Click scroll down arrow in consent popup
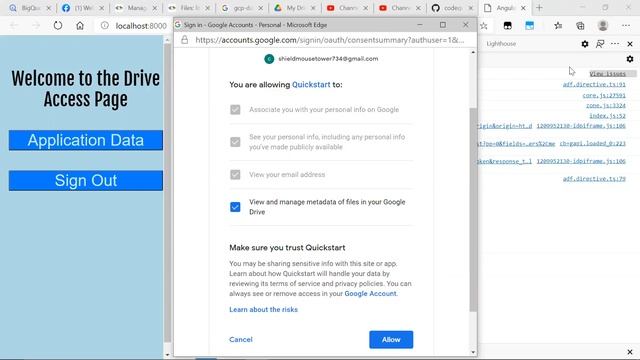640x360 pixels. click(x=473, y=352)
